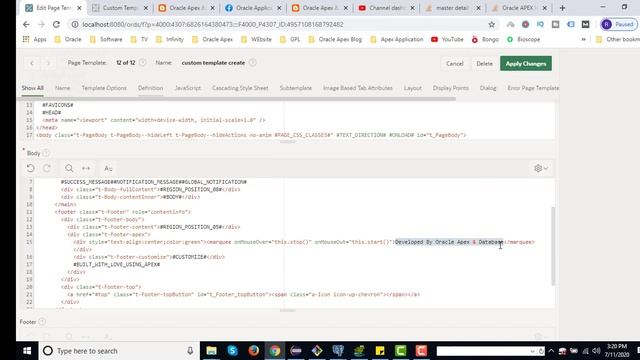Select the JavaScript tab
The image size is (640, 360).
pyautogui.click(x=187, y=88)
